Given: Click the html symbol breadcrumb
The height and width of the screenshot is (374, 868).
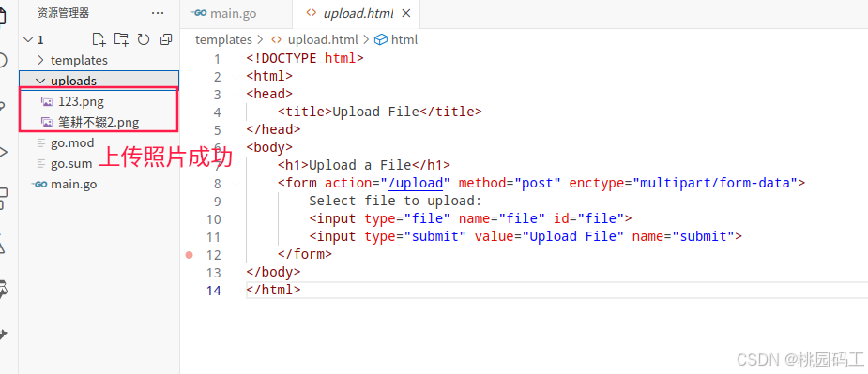Looking at the screenshot, I should click(x=404, y=39).
